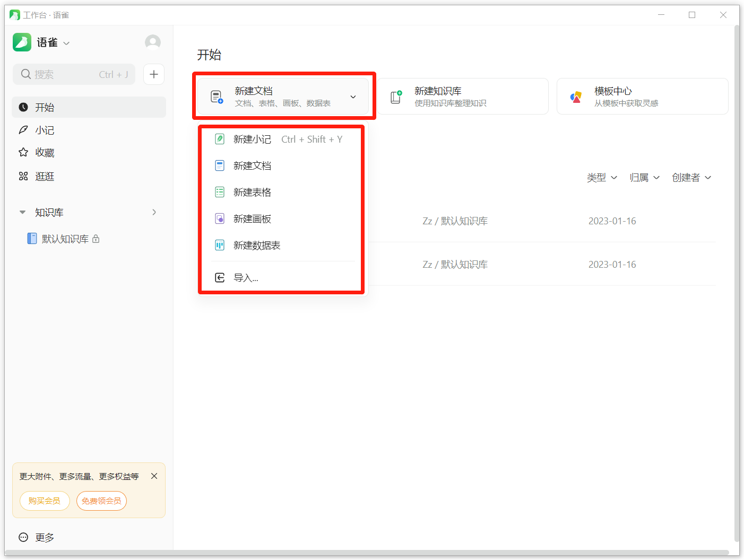Focus the 搜索 search field
The height and width of the screenshot is (560, 744).
click(74, 74)
